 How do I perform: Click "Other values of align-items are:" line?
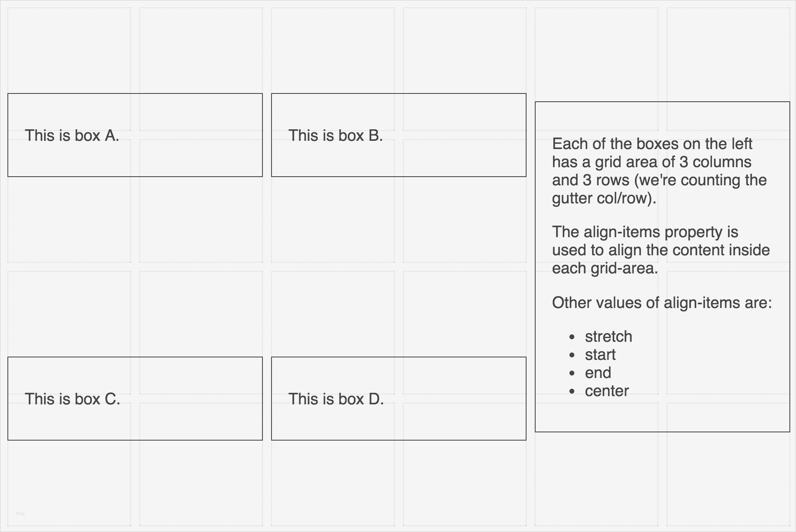pyautogui.click(x=662, y=303)
